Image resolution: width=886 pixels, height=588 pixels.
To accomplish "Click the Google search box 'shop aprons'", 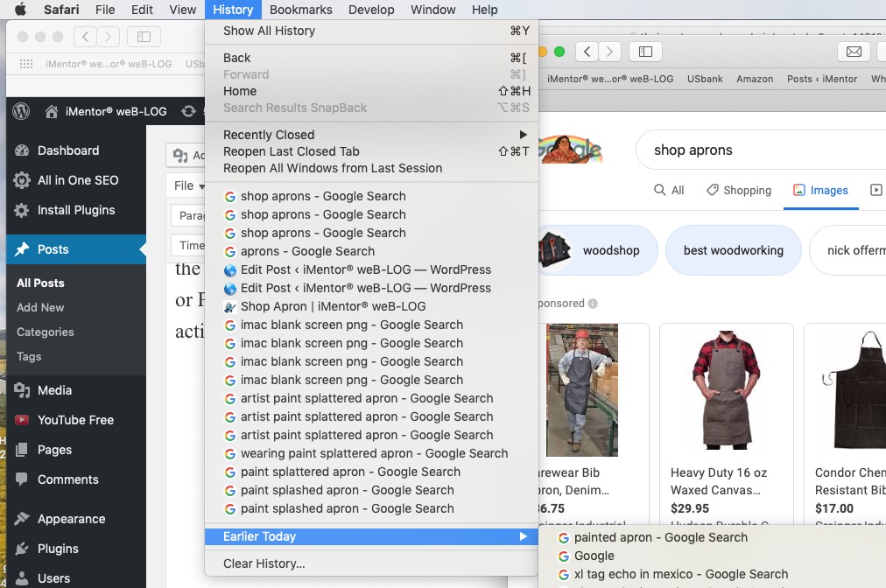I will pyautogui.click(x=761, y=150).
